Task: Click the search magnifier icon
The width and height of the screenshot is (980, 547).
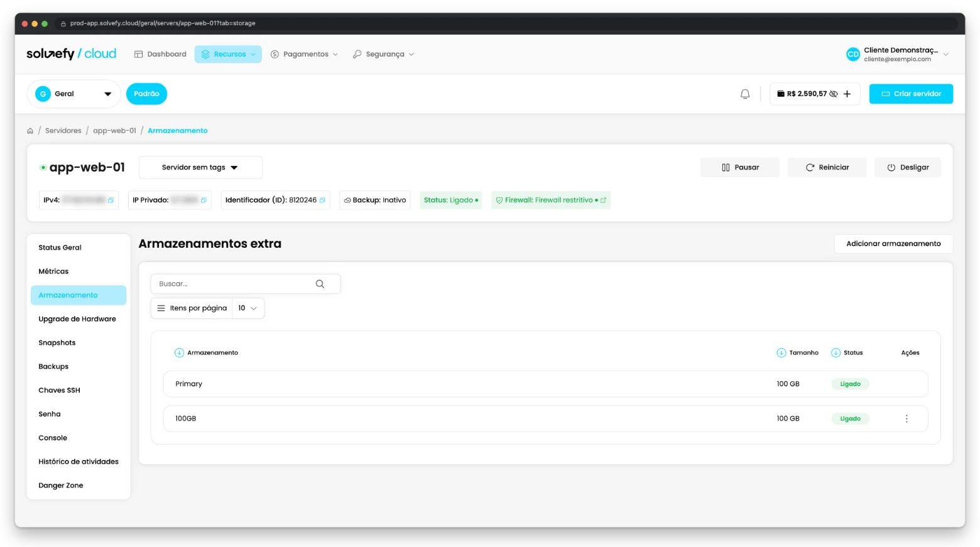Action: (320, 284)
